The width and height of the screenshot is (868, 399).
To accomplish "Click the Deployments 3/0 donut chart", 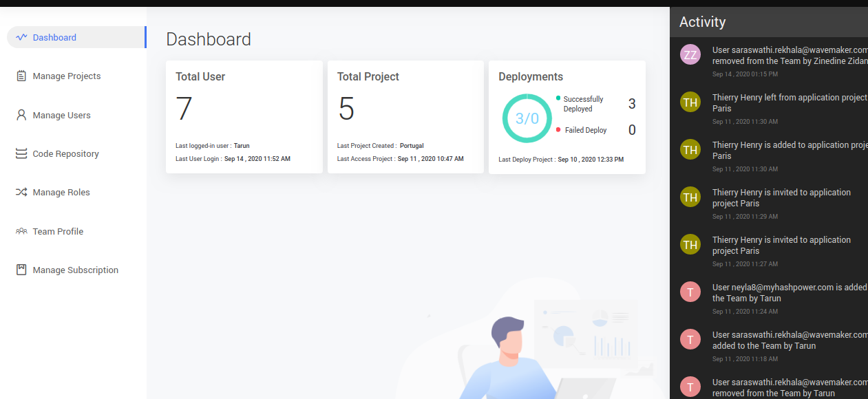I will tap(527, 118).
